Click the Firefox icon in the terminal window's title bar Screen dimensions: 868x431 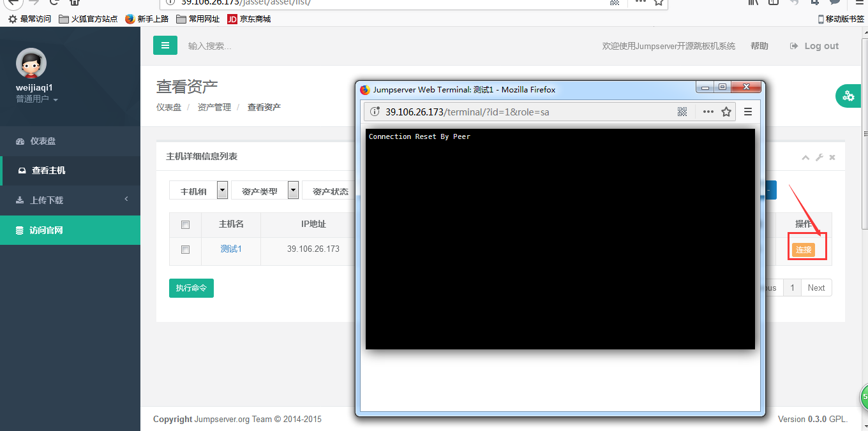pyautogui.click(x=365, y=90)
